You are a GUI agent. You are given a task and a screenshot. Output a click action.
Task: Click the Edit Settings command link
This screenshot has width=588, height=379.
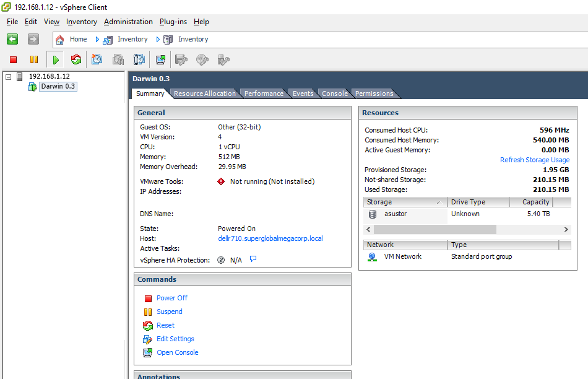point(175,339)
